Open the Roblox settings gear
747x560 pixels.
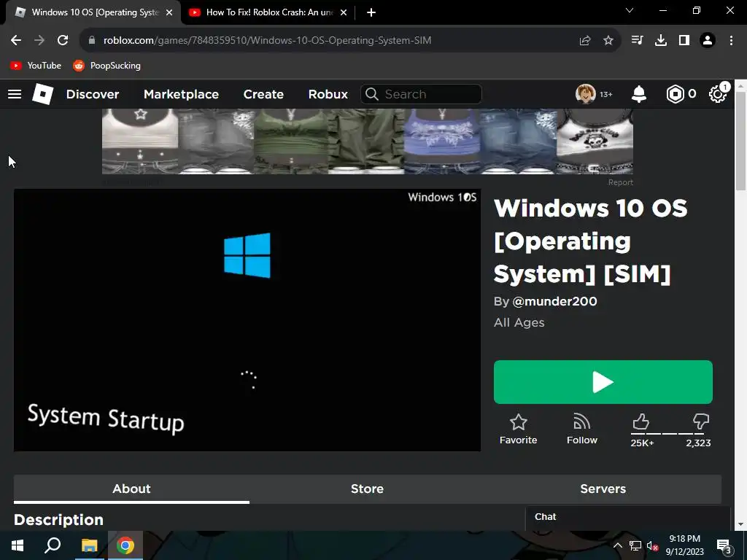point(717,94)
